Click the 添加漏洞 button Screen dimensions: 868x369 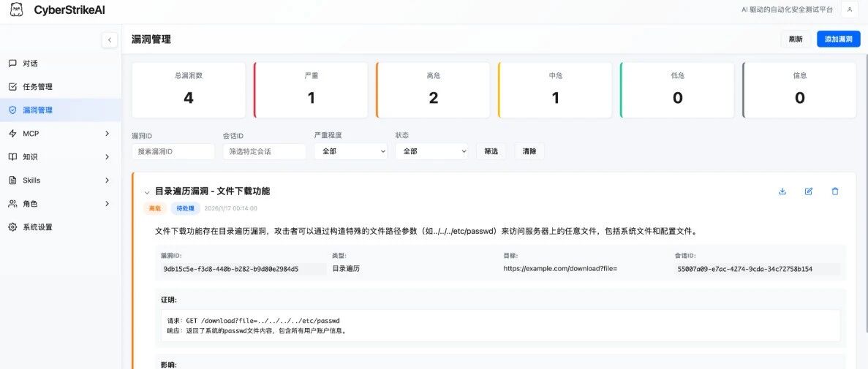pos(838,39)
